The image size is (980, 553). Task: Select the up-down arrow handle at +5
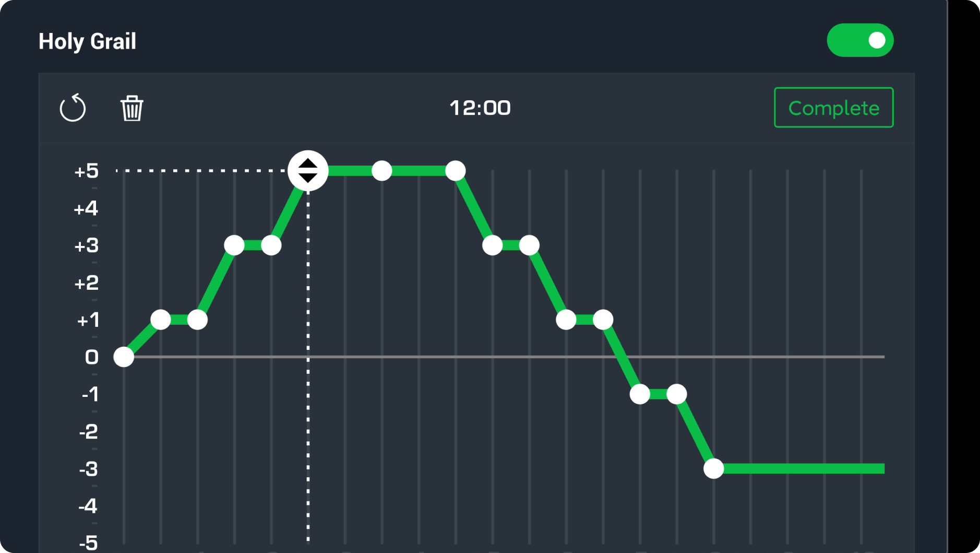308,171
